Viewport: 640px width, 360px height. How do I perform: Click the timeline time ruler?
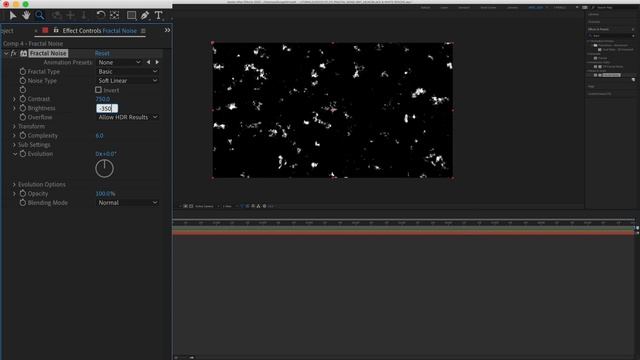click(x=403, y=223)
